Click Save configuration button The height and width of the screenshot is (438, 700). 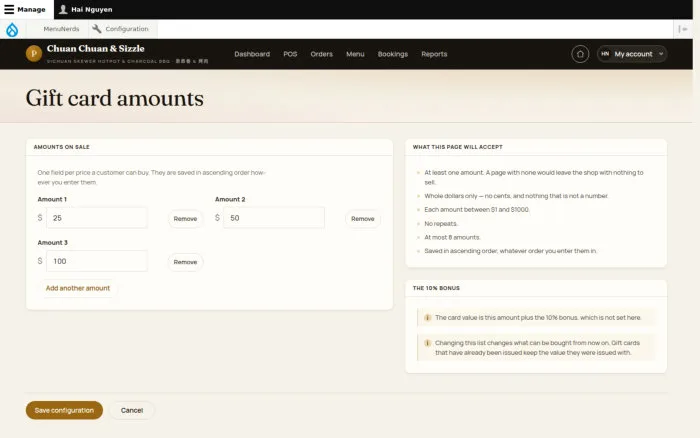click(x=64, y=410)
